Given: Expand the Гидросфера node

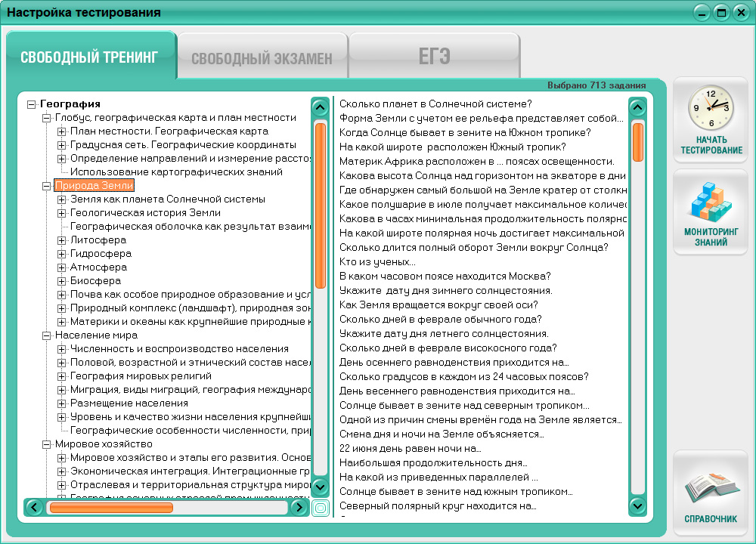Looking at the screenshot, I should (x=62, y=253).
